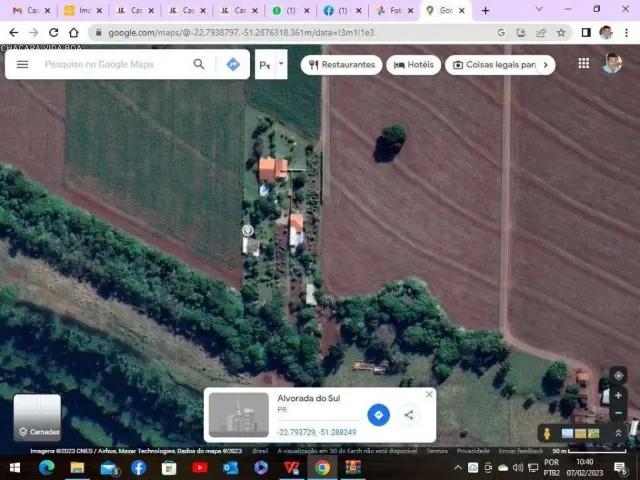Click the blue directions icon beside search
640x480 pixels.
click(233, 64)
